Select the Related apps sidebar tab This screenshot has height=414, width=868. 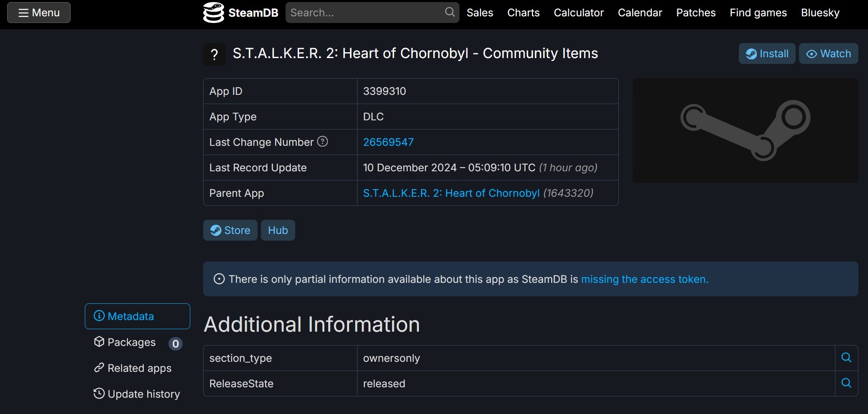(x=138, y=368)
